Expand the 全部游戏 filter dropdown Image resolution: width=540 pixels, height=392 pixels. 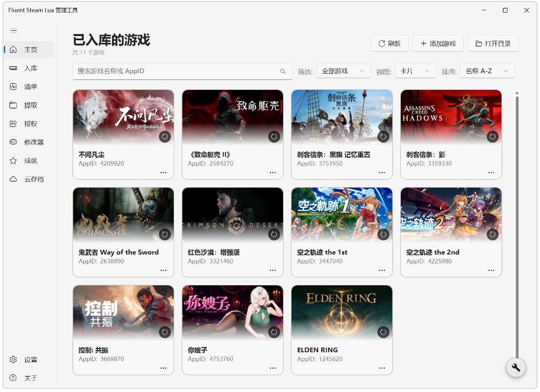(x=343, y=71)
